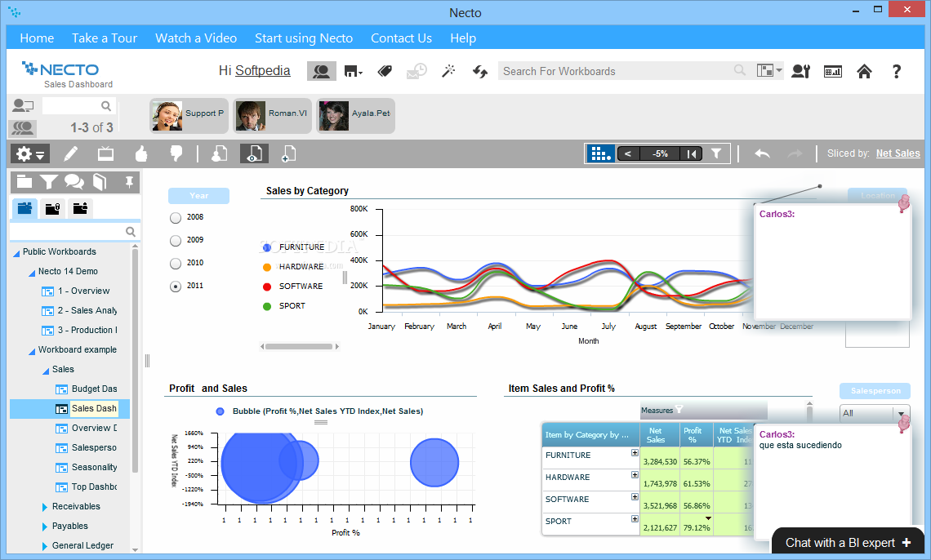Click the Ayala.Pet contact card
Image resolution: width=931 pixels, height=560 pixels.
(355, 116)
